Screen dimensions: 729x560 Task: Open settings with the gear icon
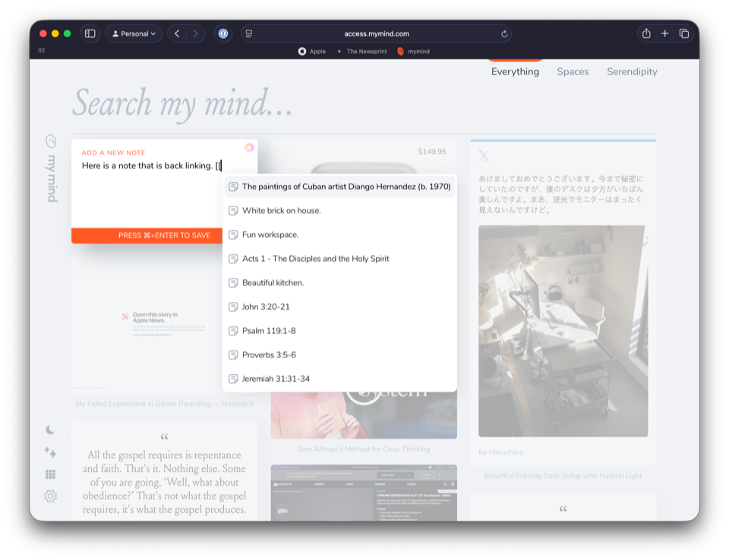[50, 496]
